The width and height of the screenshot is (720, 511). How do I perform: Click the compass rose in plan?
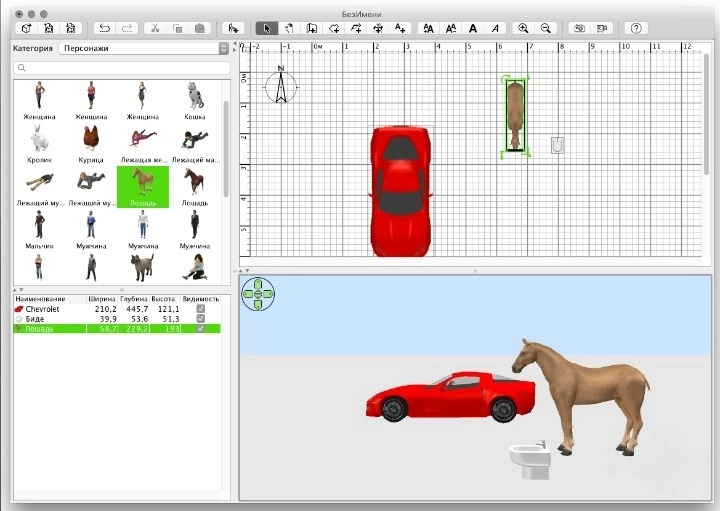[281, 87]
